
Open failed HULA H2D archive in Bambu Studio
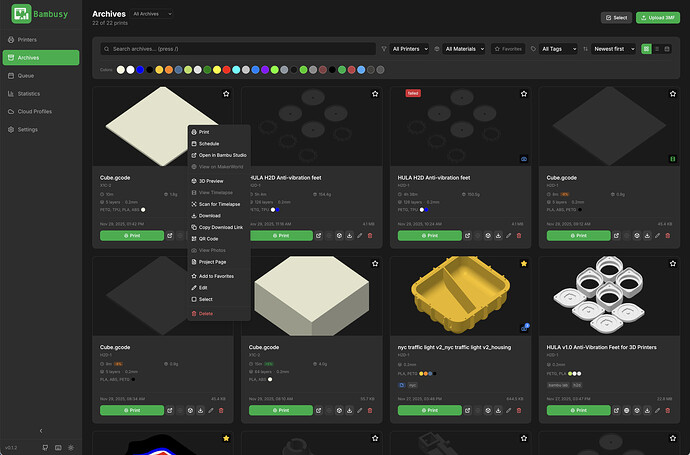(467, 236)
